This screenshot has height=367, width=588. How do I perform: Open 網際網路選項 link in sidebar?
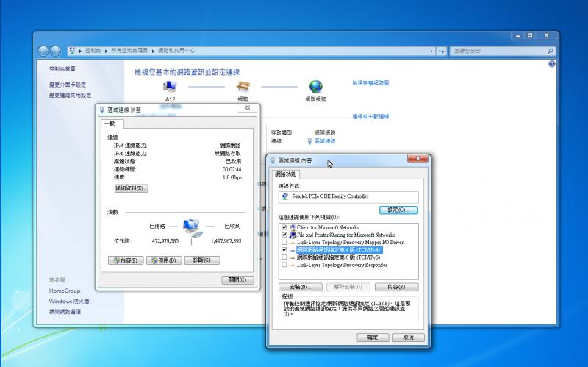click(65, 312)
